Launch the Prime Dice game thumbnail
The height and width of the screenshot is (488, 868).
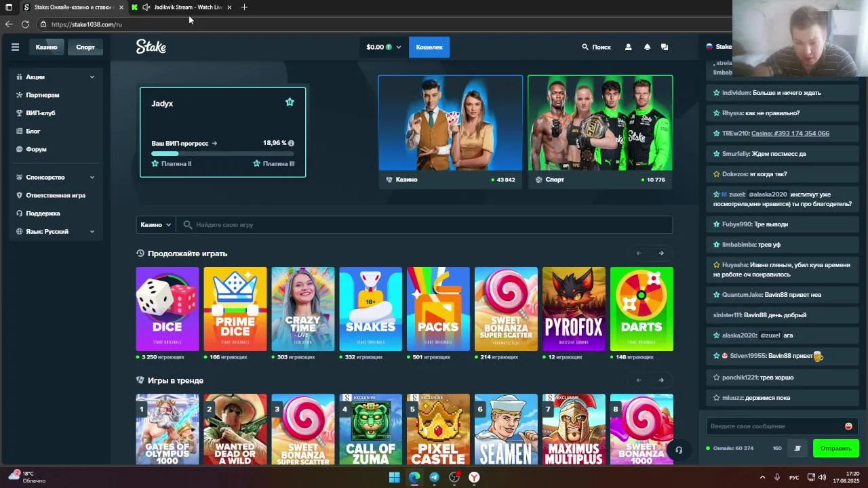235,309
